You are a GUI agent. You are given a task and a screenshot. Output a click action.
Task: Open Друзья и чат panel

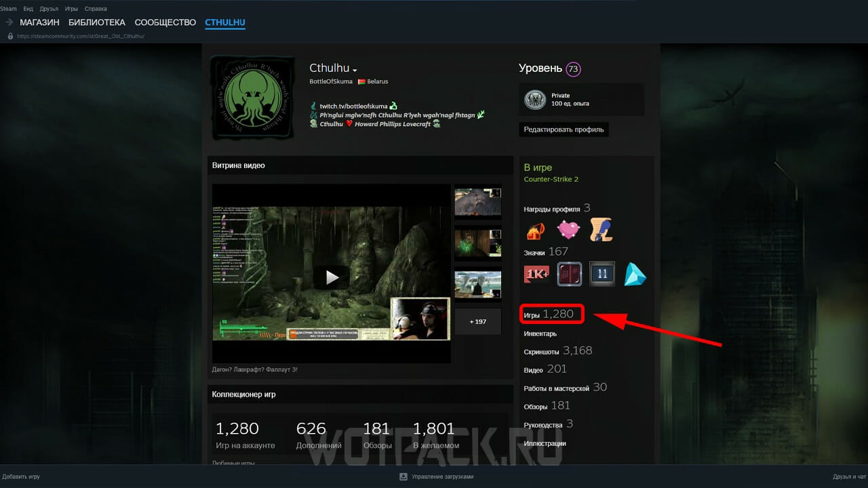[x=849, y=476]
